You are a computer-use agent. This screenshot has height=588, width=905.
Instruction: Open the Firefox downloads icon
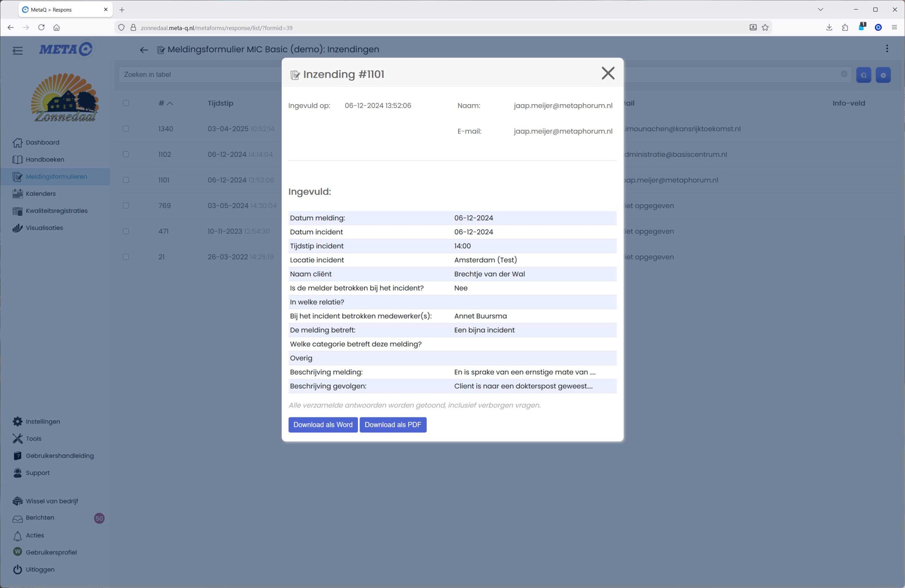point(829,27)
